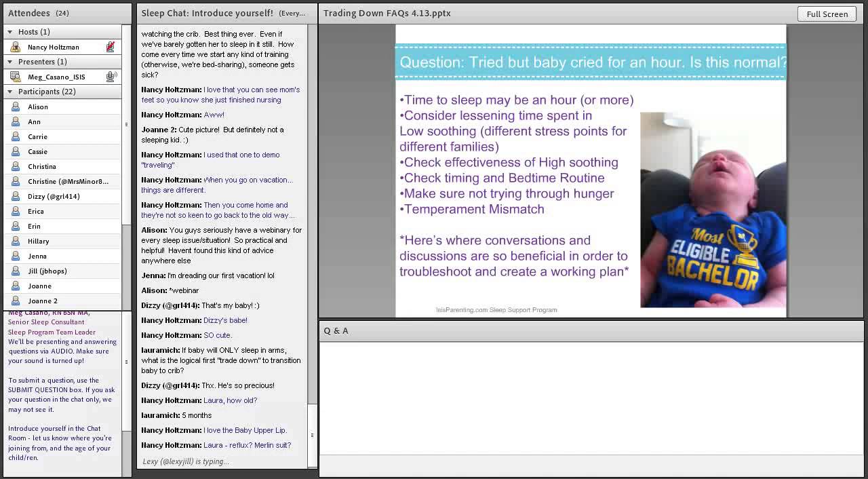Collapse the Participants (22) list
The height and width of the screenshot is (479, 868).
[9, 92]
